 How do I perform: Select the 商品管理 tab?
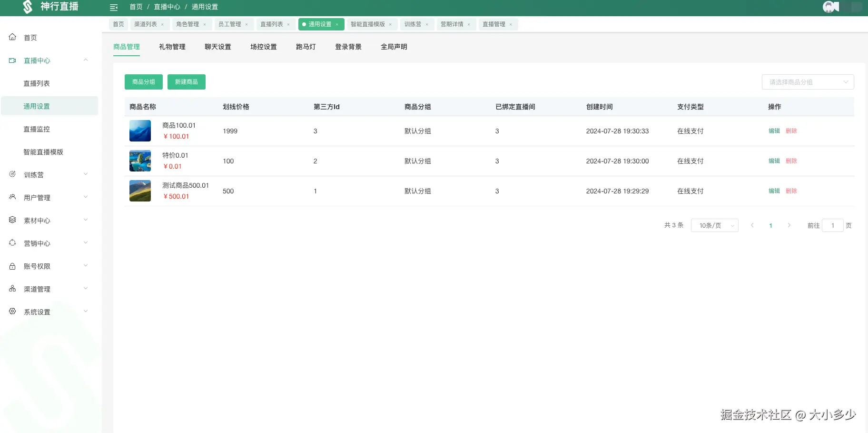click(x=127, y=47)
